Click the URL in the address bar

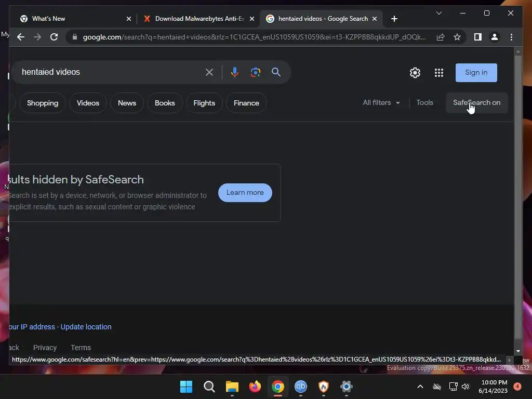tap(255, 37)
